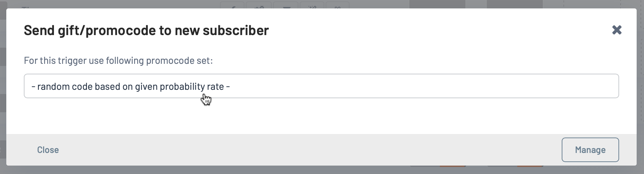
Task: Click the first dimmed toolbar button left of gears
Action: click(x=233, y=5)
